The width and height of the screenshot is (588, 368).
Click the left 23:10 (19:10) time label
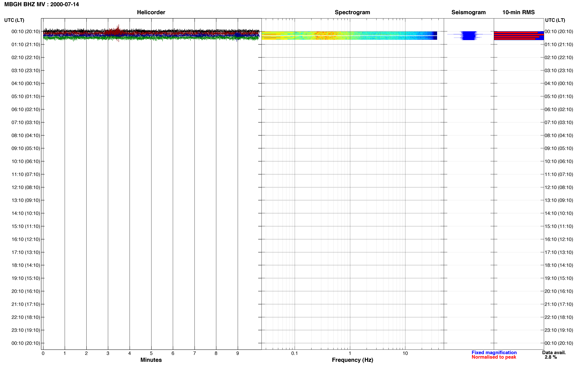point(26,330)
